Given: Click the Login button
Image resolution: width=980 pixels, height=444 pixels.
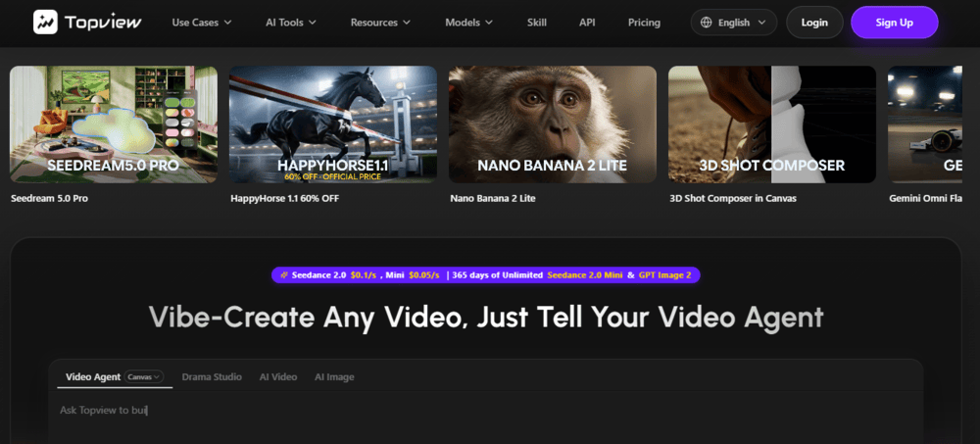Looking at the screenshot, I should [x=814, y=23].
